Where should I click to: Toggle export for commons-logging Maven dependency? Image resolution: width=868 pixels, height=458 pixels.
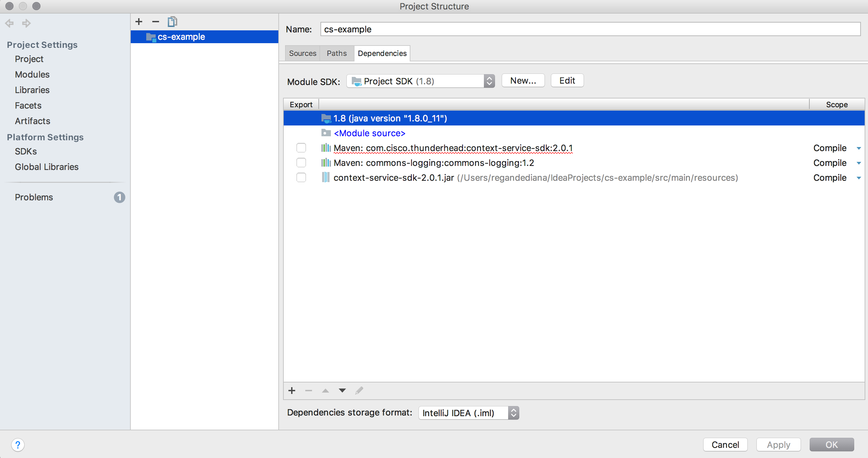[x=301, y=163]
